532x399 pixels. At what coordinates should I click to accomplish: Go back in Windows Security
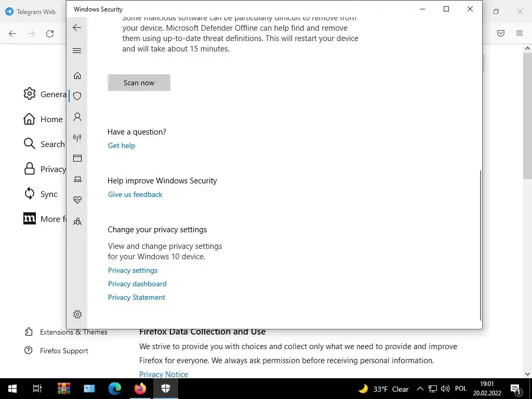(x=77, y=28)
